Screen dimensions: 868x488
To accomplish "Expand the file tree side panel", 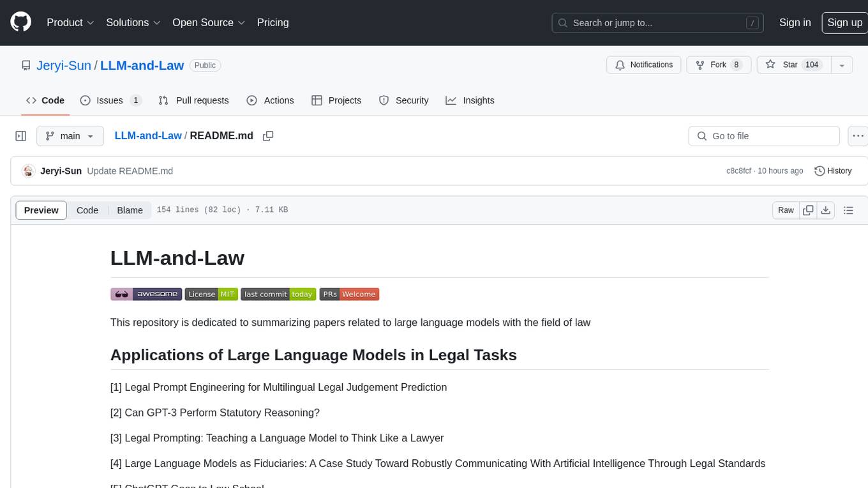I will (x=21, y=136).
